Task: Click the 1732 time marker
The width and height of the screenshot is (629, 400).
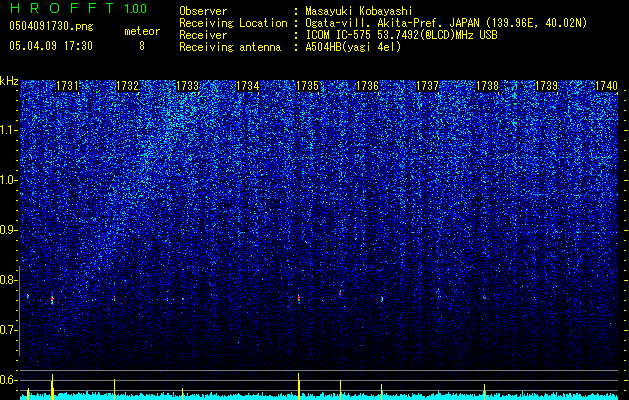Action: (127, 86)
